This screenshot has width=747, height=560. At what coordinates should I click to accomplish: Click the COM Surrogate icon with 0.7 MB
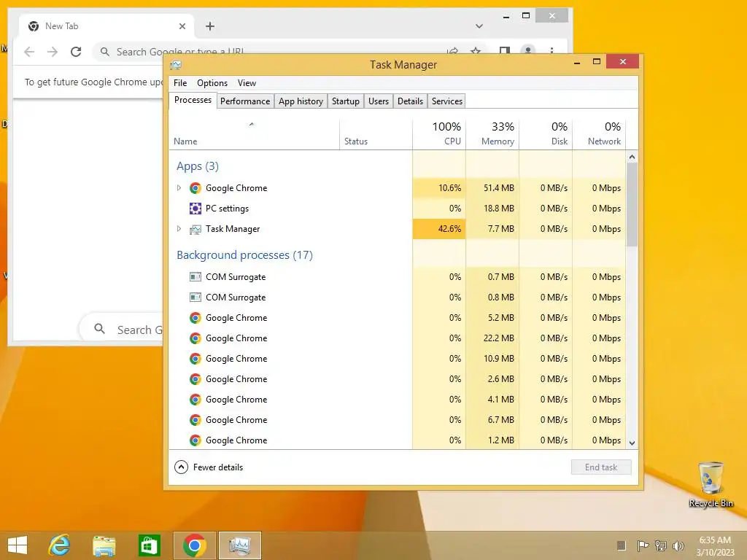tap(195, 276)
